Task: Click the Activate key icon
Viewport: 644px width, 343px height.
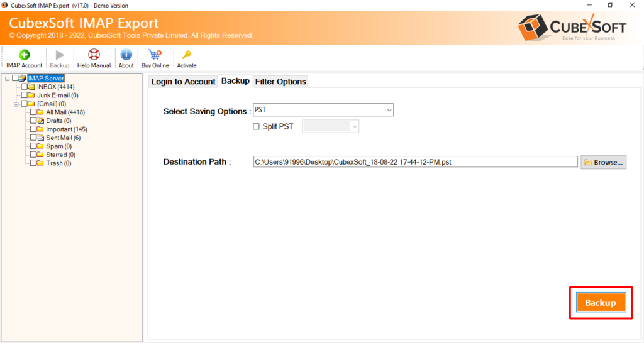Action: click(187, 55)
